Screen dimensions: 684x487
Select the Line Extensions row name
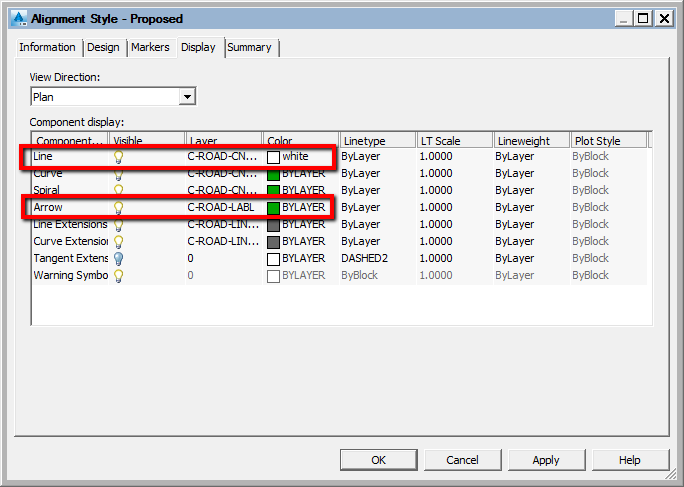coord(70,225)
